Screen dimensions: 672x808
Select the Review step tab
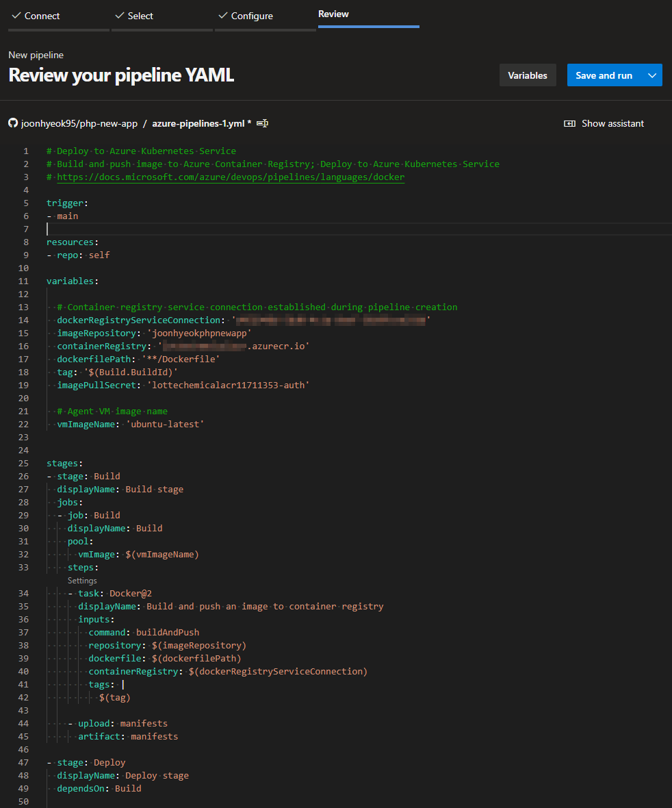click(x=369, y=14)
